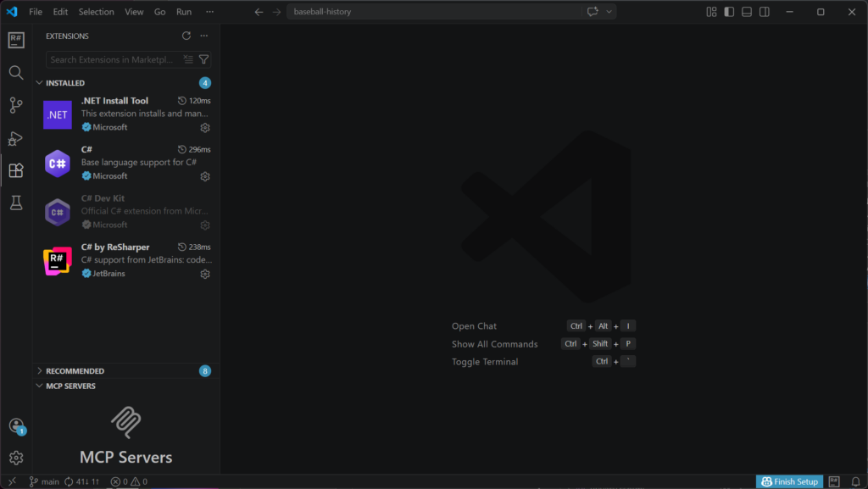This screenshot has width=868, height=489.
Task: Toggle the secondary side bar visibility
Action: point(765,12)
